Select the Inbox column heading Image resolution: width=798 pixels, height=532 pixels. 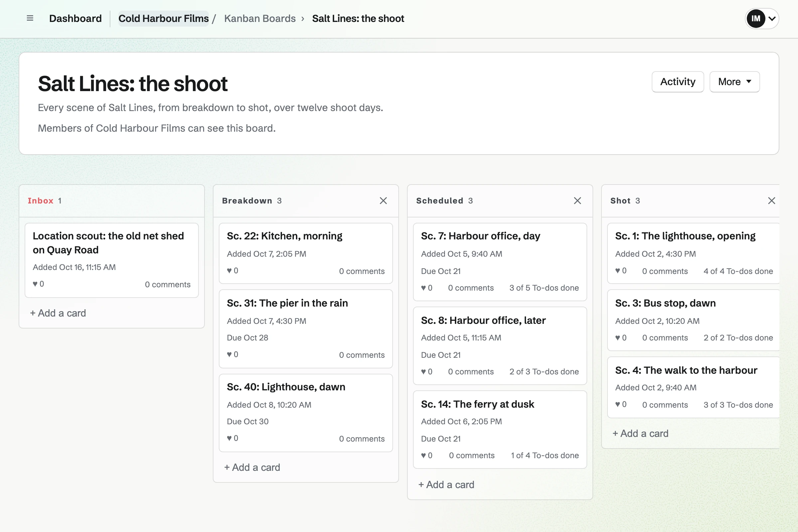click(40, 200)
